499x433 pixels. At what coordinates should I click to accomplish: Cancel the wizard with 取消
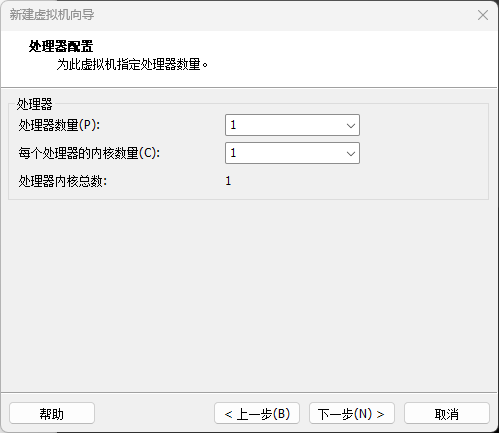447,414
